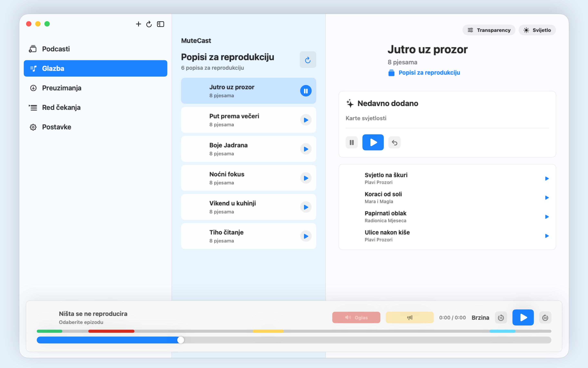
Task: Click large play button in Nedavno dodano card
Action: click(373, 142)
